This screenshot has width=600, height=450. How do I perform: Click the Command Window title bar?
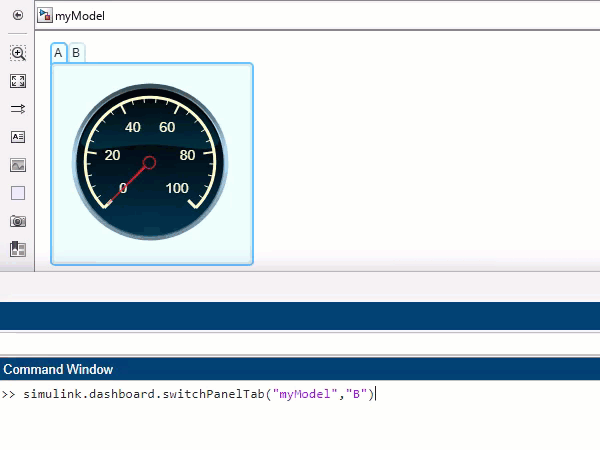300,369
